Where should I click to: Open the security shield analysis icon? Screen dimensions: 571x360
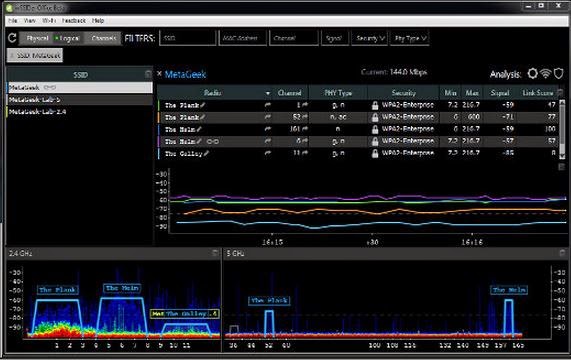coord(558,74)
